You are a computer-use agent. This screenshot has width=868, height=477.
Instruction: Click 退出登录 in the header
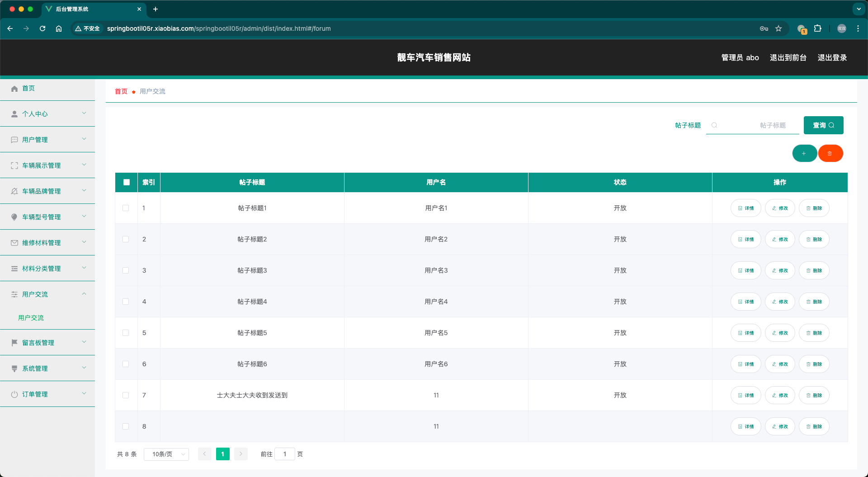pyautogui.click(x=832, y=57)
